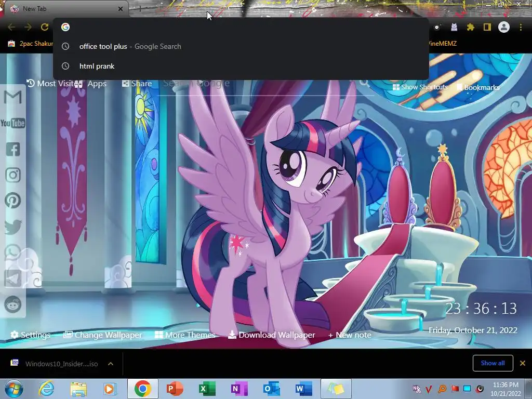Open the cat extension icon in the toolbar

(454, 27)
